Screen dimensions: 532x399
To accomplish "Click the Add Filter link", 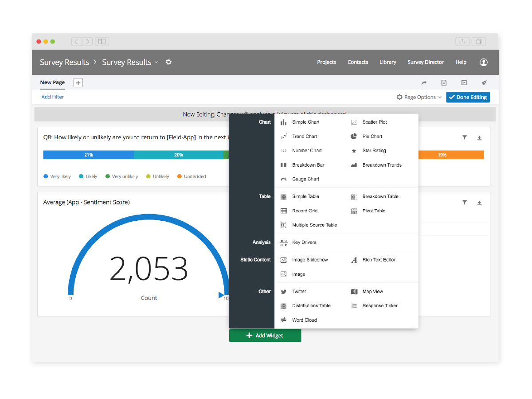I will point(53,97).
